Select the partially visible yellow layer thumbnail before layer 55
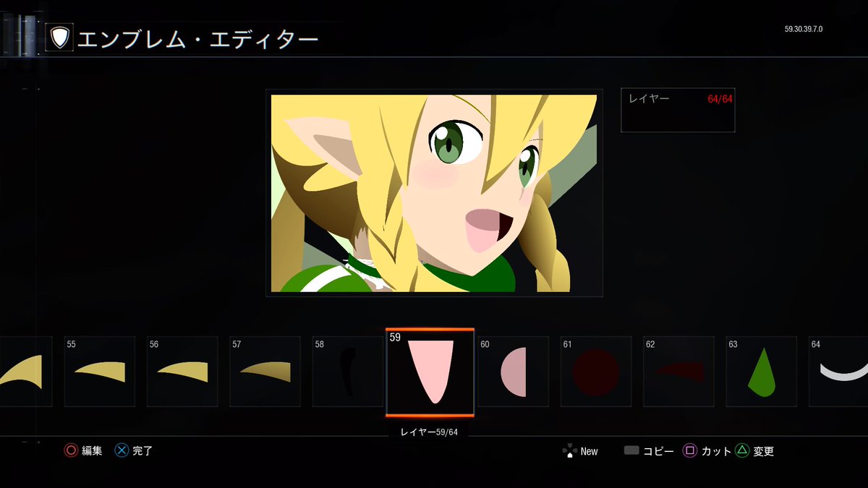The width and height of the screenshot is (868, 488). [26, 371]
